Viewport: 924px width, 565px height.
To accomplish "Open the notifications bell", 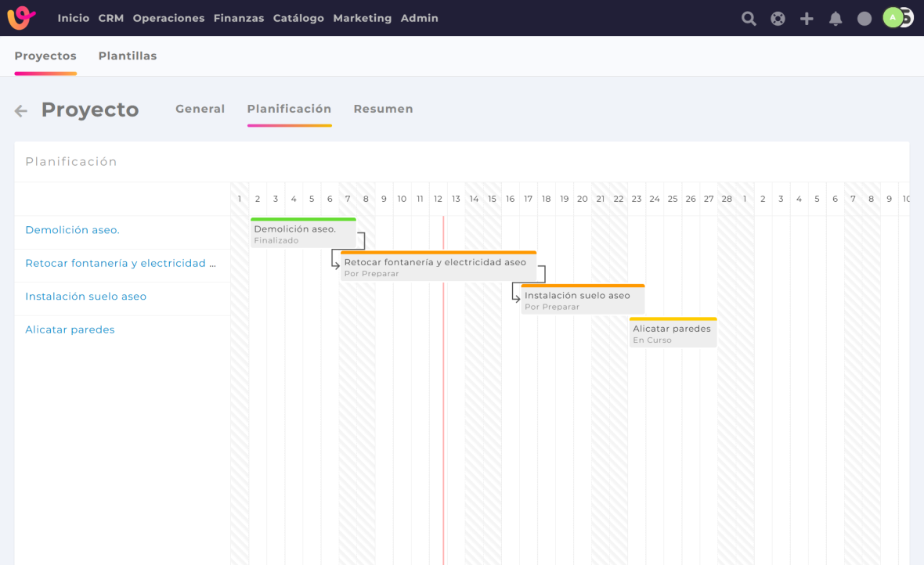I will tap(836, 19).
